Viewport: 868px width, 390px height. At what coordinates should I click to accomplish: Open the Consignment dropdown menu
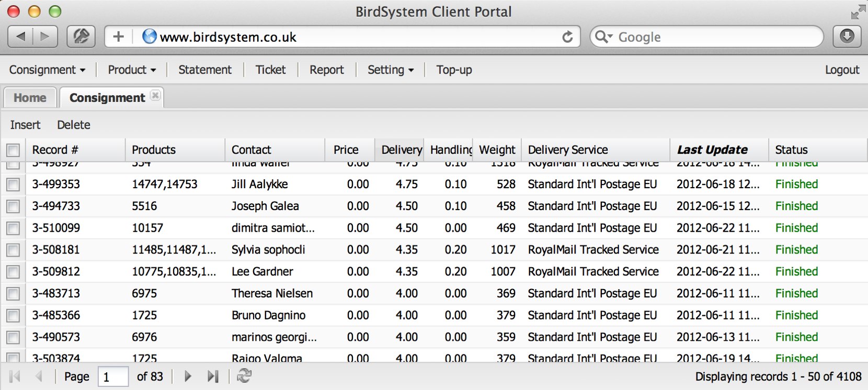pos(47,70)
